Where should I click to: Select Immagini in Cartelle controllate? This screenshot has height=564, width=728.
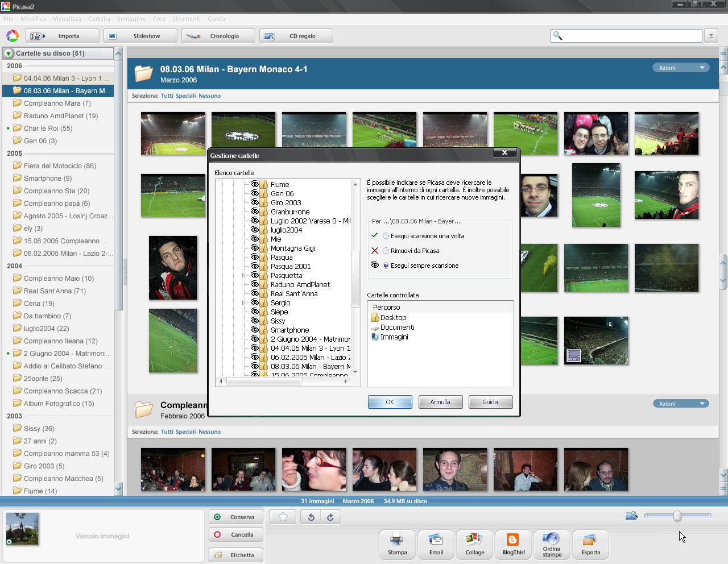(x=390, y=337)
